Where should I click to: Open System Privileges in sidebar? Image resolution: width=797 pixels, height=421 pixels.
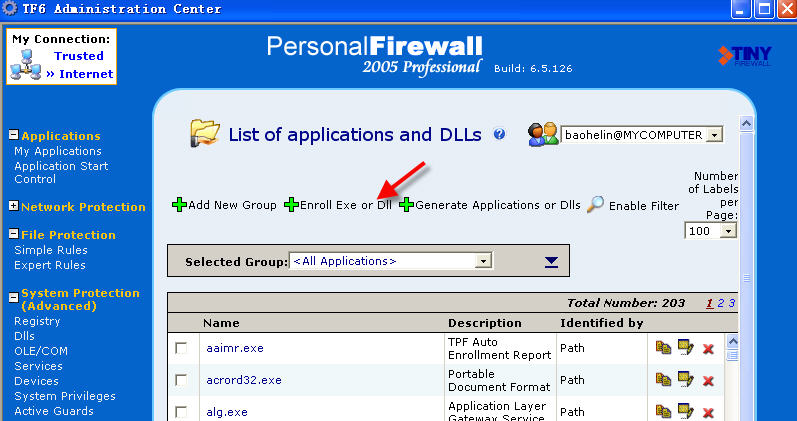[x=65, y=396]
